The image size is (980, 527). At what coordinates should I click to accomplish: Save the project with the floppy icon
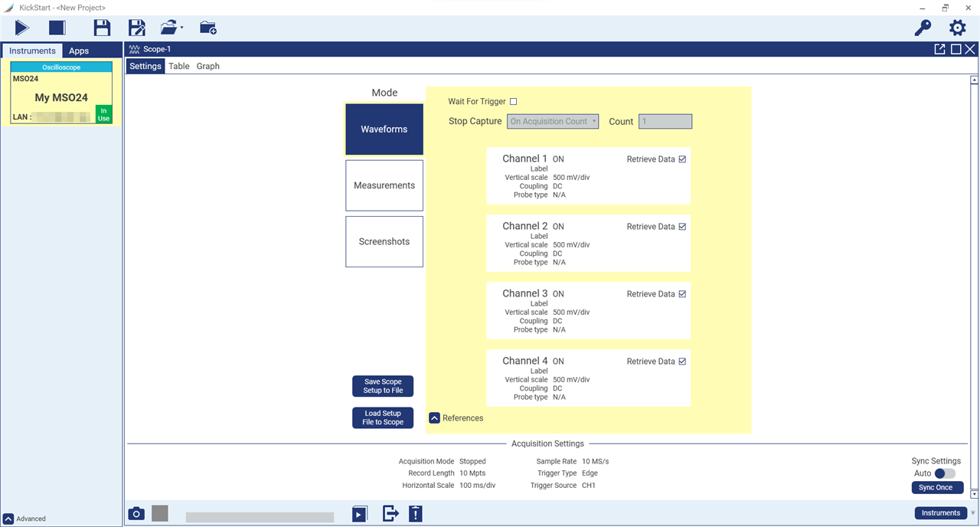[102, 28]
